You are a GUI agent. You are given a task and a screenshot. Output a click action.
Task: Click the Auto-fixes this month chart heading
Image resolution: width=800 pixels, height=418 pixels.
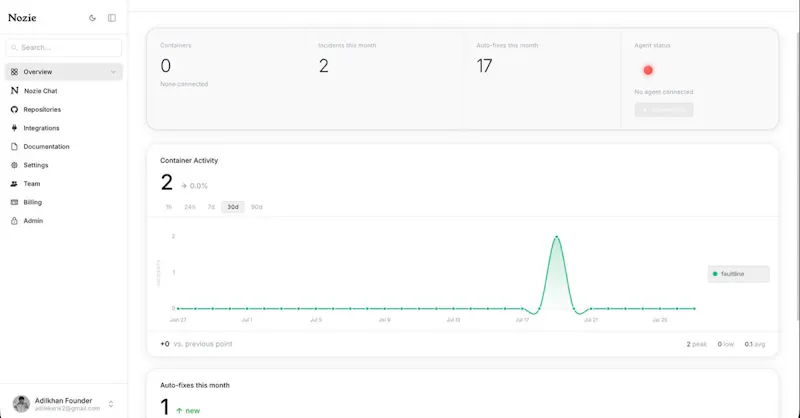(x=195, y=385)
